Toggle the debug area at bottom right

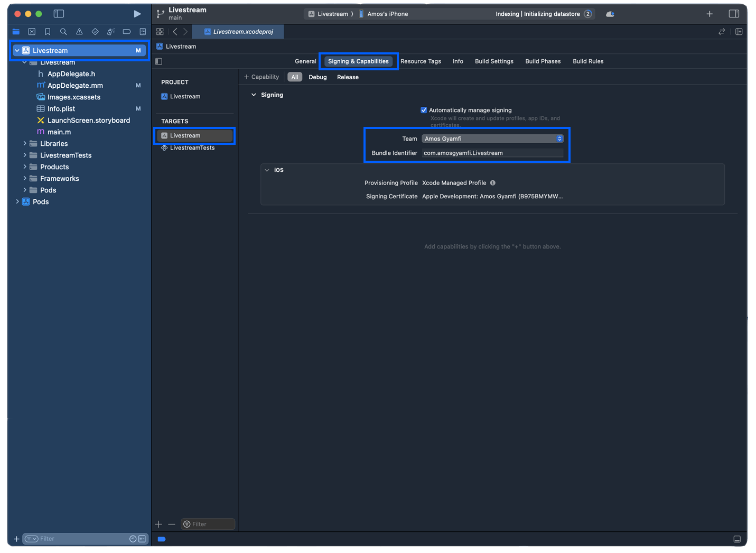[737, 539]
